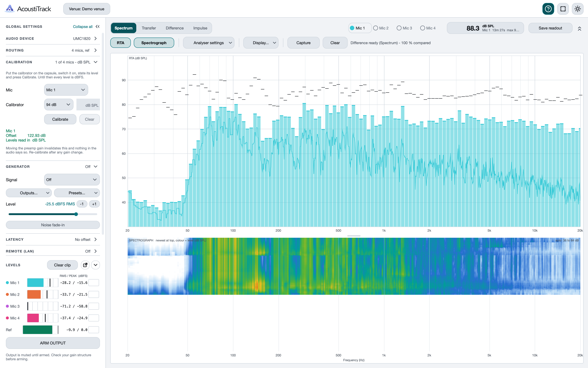Open the Outputs... dropdown
Screen dimensions: 588x368
click(29, 193)
